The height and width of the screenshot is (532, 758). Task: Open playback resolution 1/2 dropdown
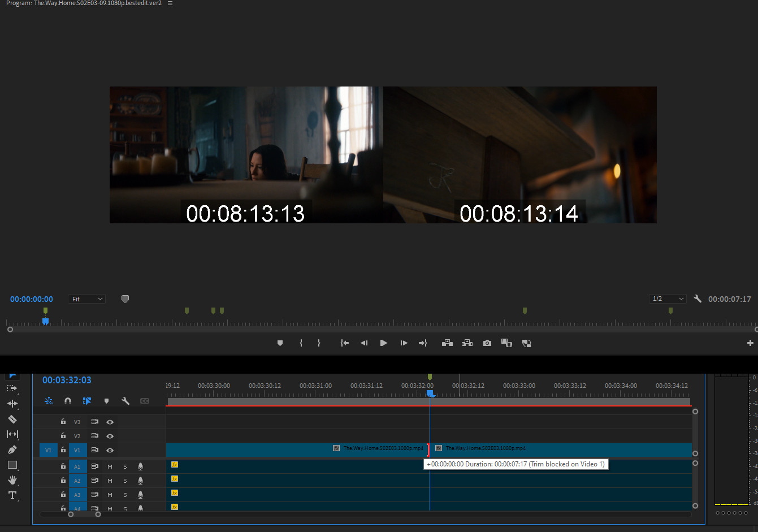coord(668,299)
